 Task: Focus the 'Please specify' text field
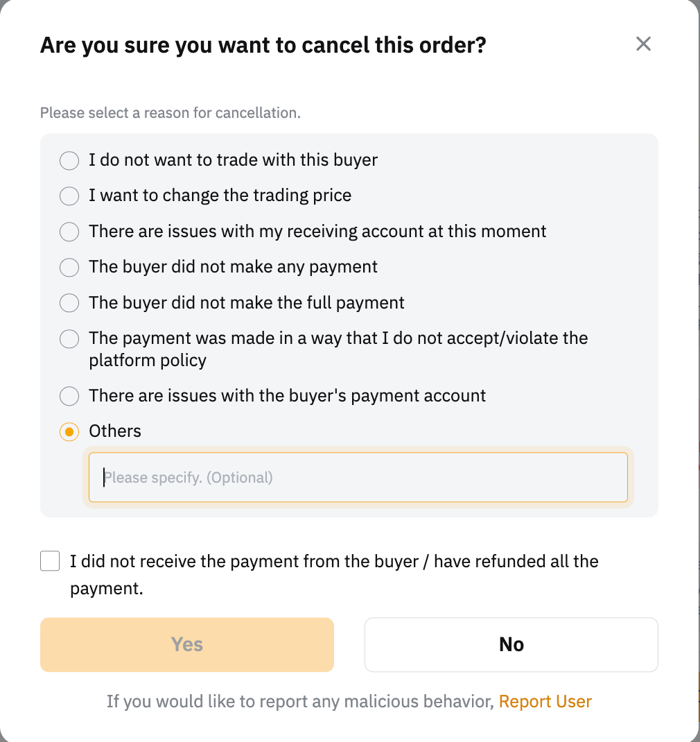tap(358, 477)
